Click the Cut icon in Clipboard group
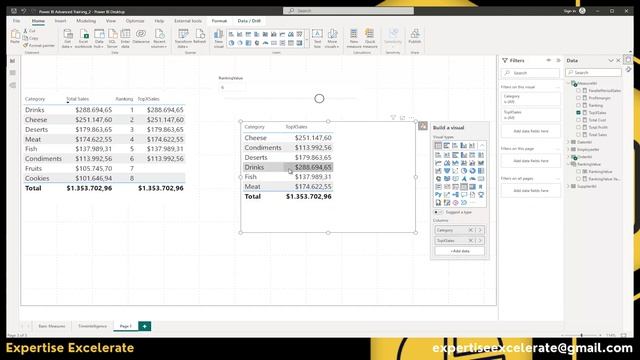This screenshot has height=360, width=640. point(26,31)
